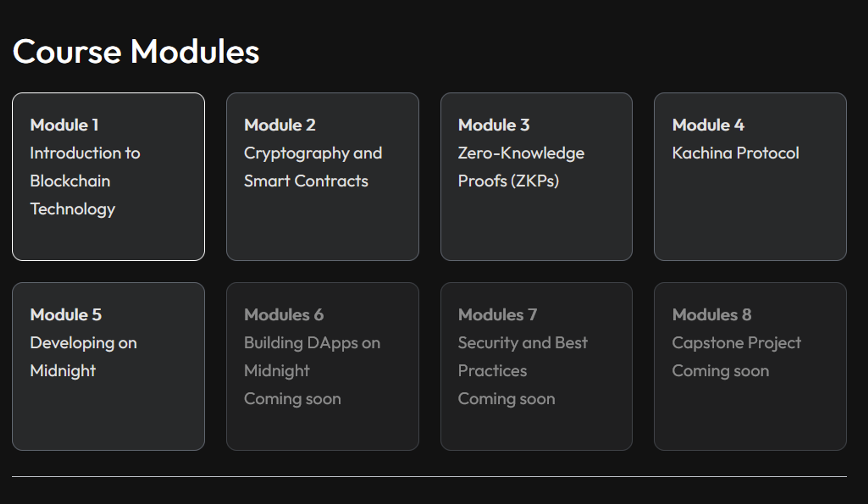
Task: Open the Module 2 card
Action: tap(323, 176)
